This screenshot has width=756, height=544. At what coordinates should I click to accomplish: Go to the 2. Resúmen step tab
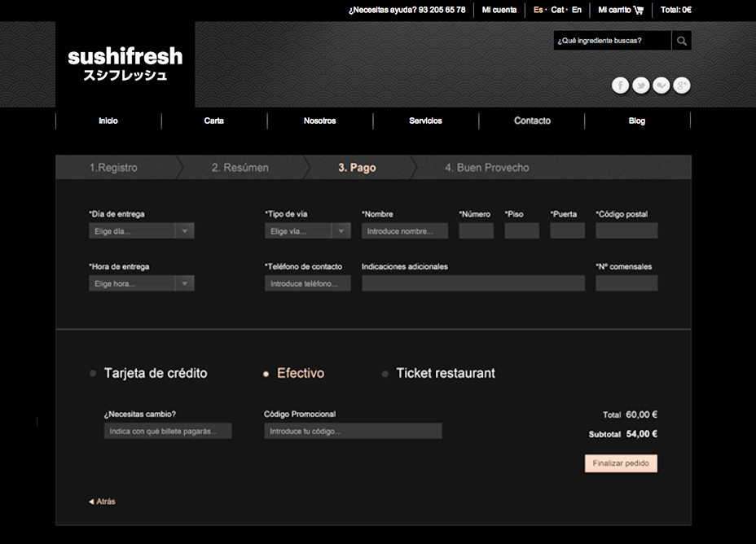click(x=240, y=168)
